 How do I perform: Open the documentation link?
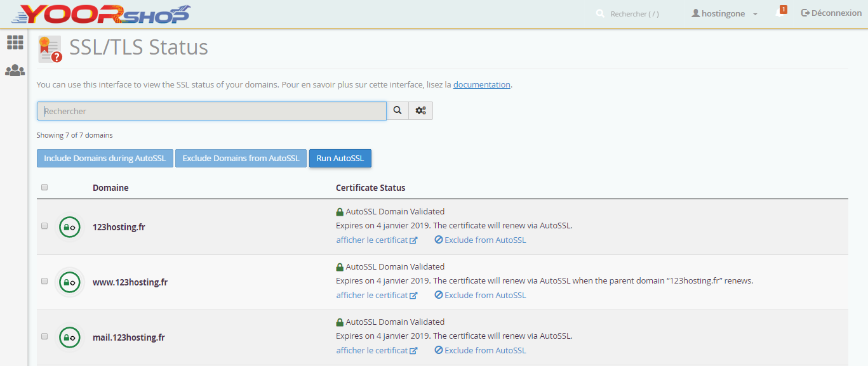click(481, 84)
